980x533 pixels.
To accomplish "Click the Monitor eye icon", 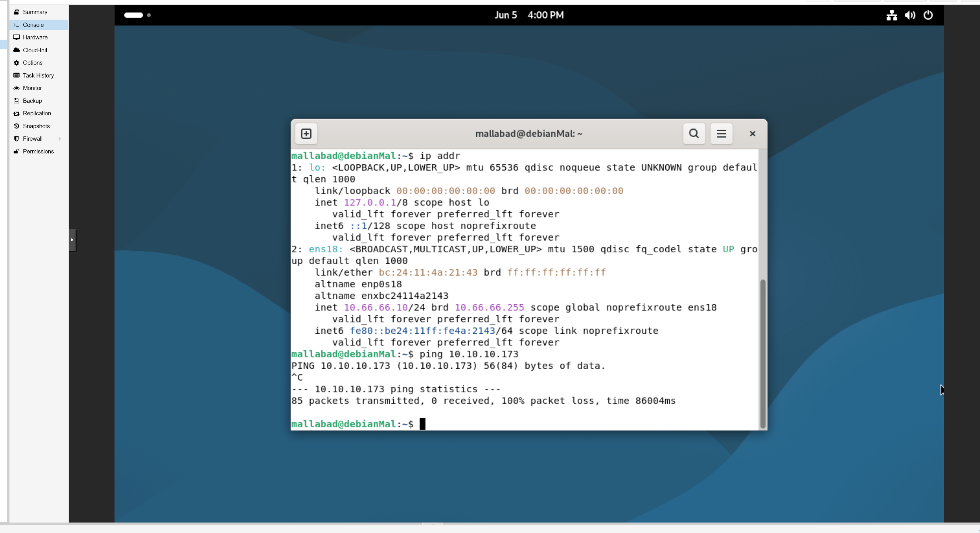I will (16, 88).
